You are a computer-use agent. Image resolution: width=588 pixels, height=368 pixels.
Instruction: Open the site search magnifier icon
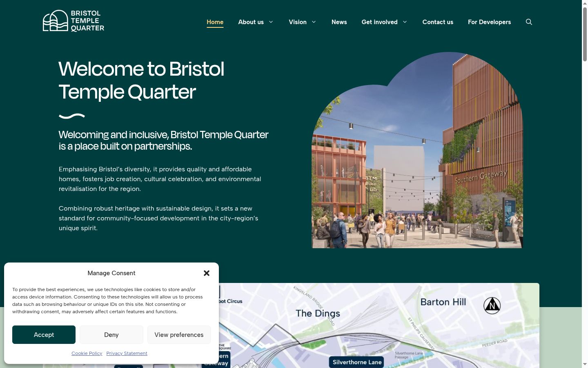[x=529, y=22]
